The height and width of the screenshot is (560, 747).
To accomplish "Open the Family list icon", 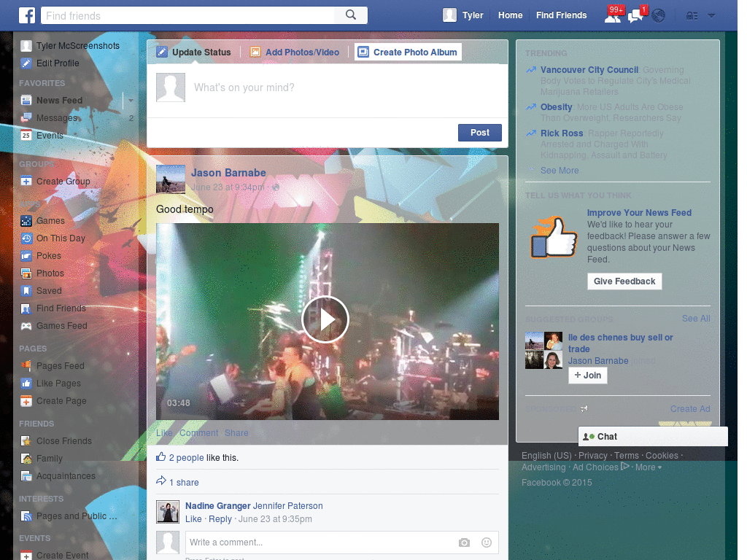I will tap(26, 459).
